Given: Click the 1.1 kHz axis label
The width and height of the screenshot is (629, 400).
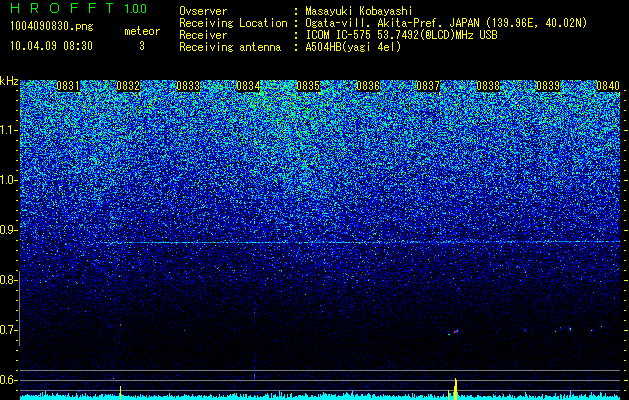Looking at the screenshot, I should click(9, 130).
